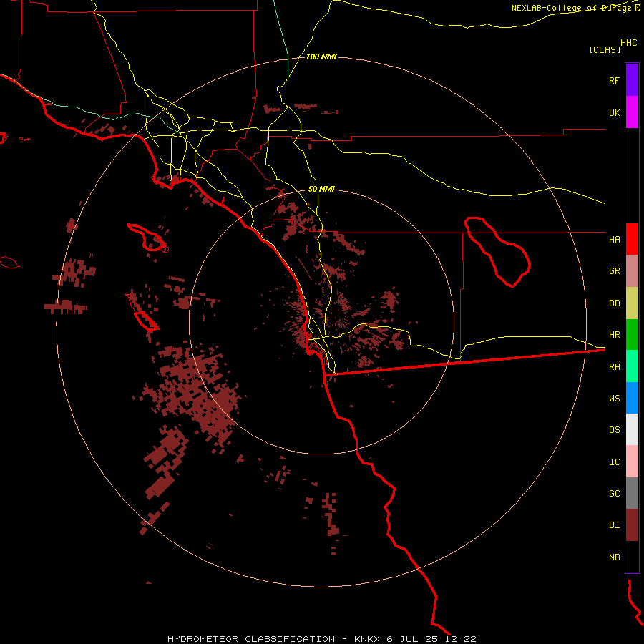Click the BI legend label

tap(614, 525)
